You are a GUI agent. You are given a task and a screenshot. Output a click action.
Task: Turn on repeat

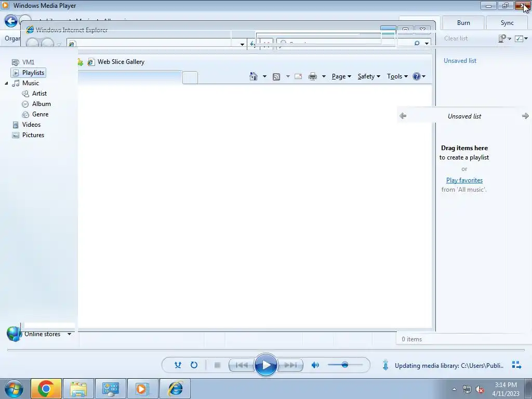pyautogui.click(x=194, y=365)
